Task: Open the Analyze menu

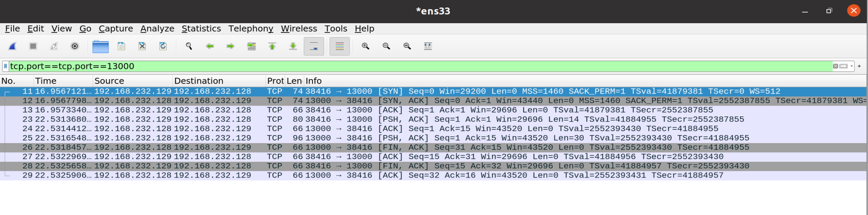Action: click(x=157, y=29)
